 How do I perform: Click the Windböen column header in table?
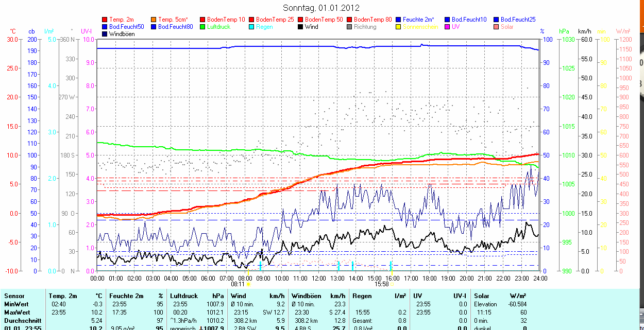click(x=306, y=296)
